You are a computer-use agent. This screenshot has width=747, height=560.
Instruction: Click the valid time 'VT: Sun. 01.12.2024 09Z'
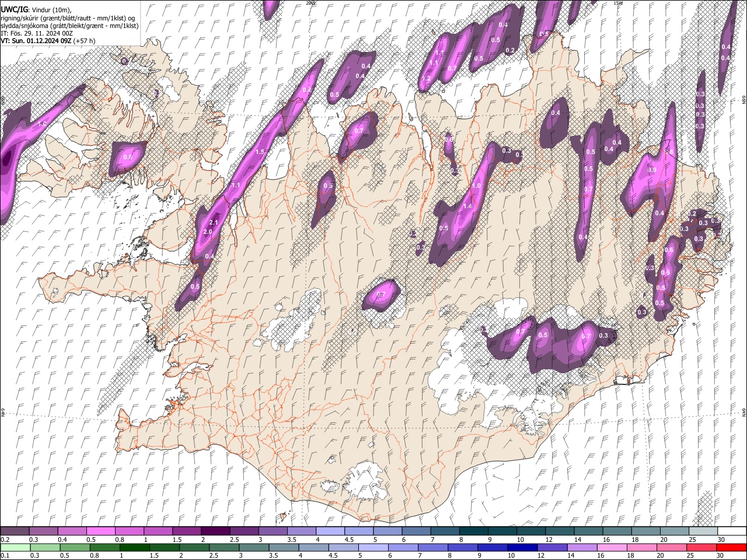tap(36, 41)
